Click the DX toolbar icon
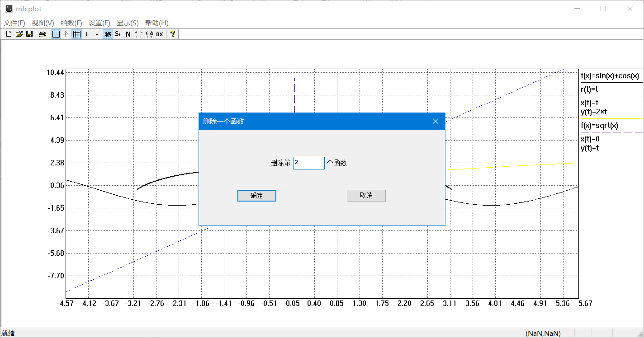 pos(160,34)
